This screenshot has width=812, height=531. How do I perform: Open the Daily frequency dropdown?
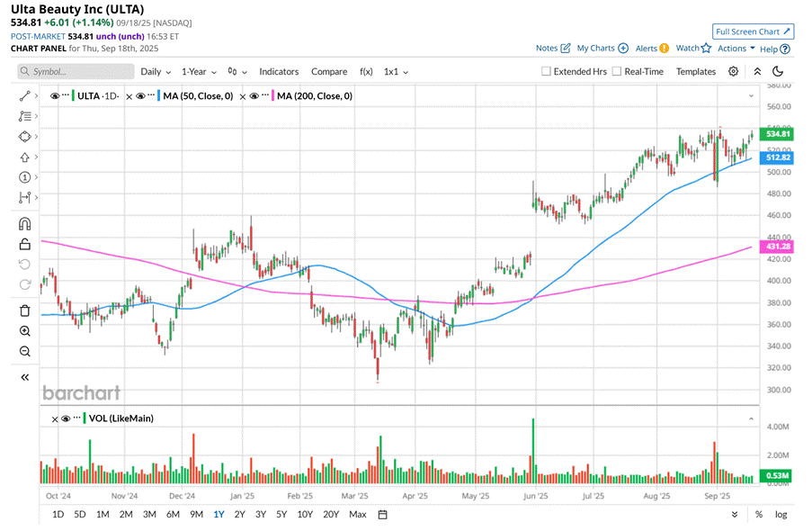[x=156, y=72]
